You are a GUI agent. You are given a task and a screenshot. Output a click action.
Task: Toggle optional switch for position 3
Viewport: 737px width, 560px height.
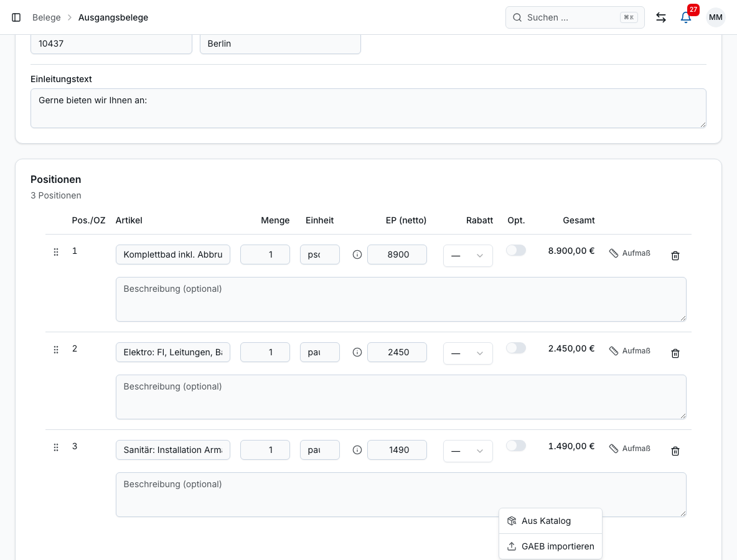pyautogui.click(x=515, y=446)
